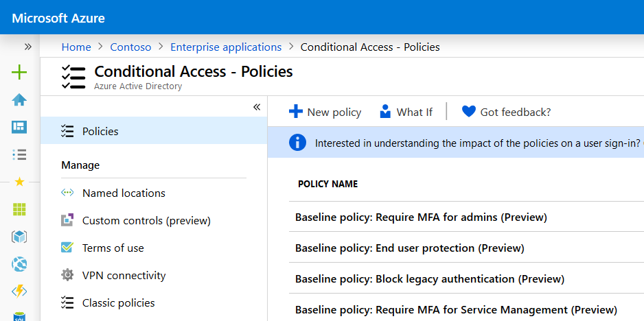
Task: Click the Got feedback? button label
Action: tap(515, 112)
